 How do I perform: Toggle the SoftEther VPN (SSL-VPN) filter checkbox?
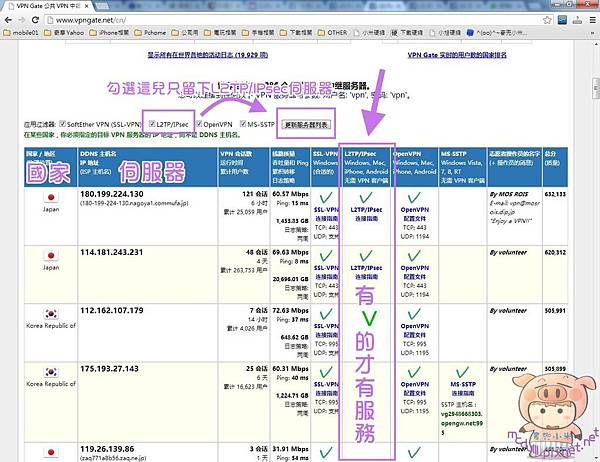pos(62,124)
